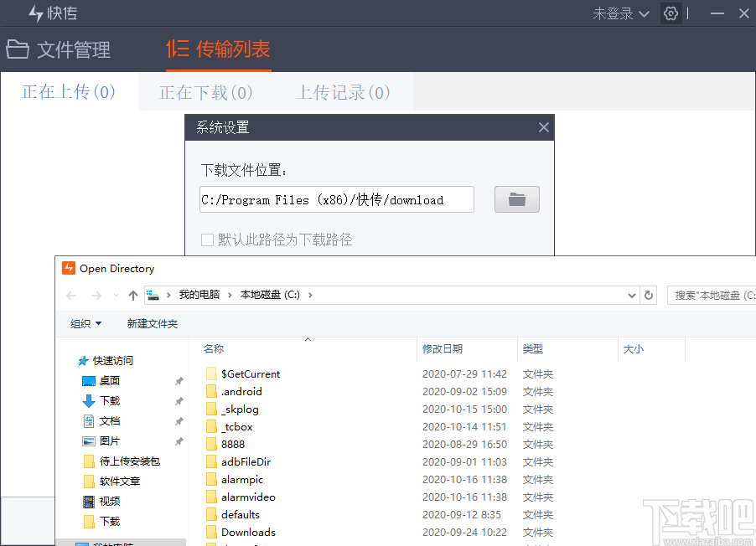Click the 8888 folder icon
Screen dimensions: 756x546
coord(211,445)
